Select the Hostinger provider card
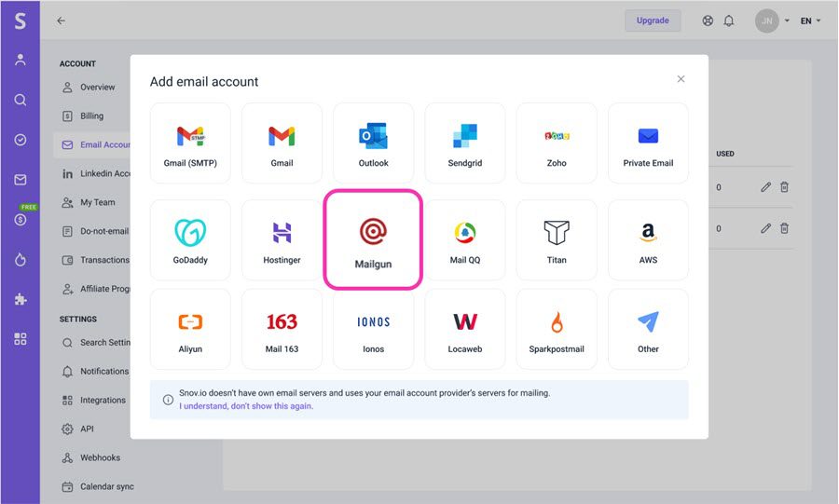 (282, 240)
